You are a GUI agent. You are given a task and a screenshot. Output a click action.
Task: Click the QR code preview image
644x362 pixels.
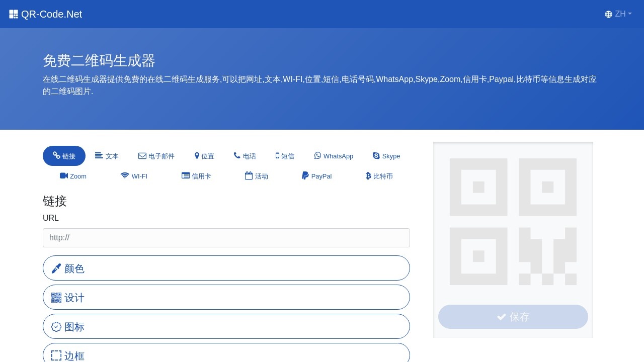click(x=513, y=222)
